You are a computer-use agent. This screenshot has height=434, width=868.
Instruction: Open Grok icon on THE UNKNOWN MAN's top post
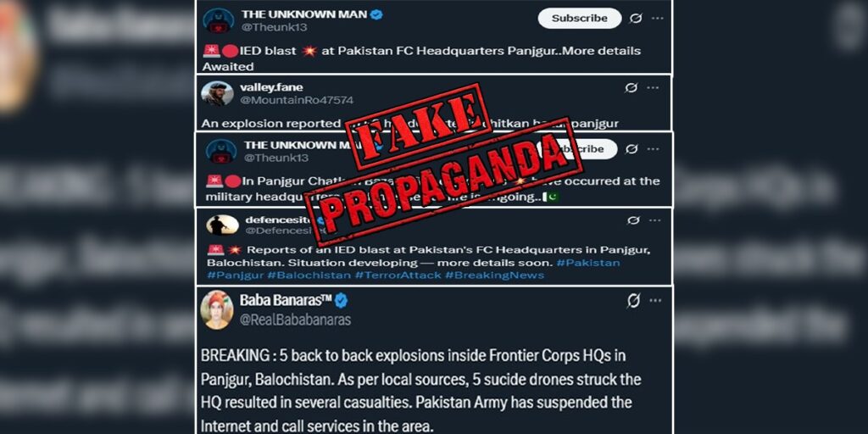[x=636, y=19]
